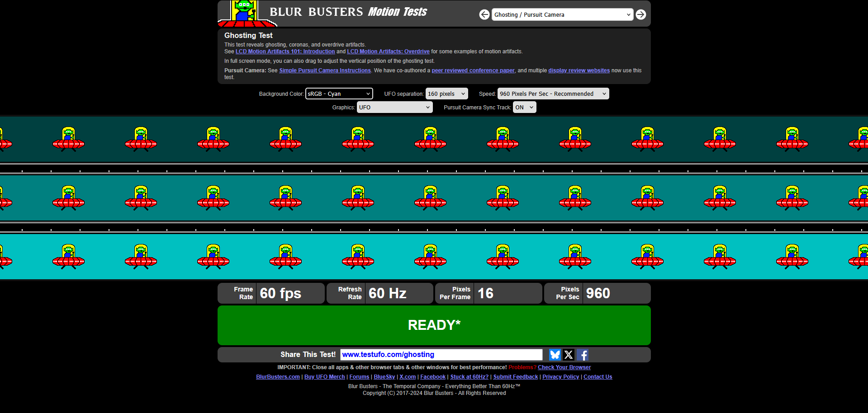Open the Background Color dropdown
Image resolution: width=868 pixels, height=413 pixels.
(x=339, y=94)
